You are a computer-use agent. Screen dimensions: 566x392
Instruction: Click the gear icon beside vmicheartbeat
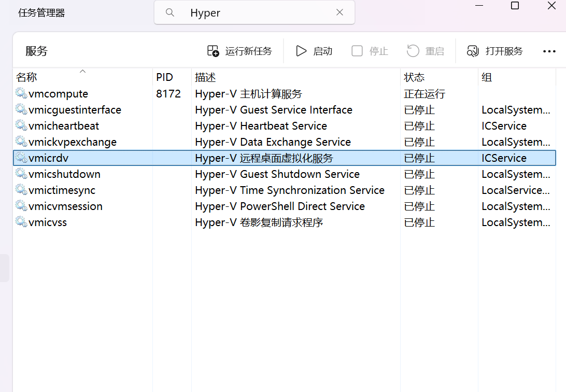21,125
